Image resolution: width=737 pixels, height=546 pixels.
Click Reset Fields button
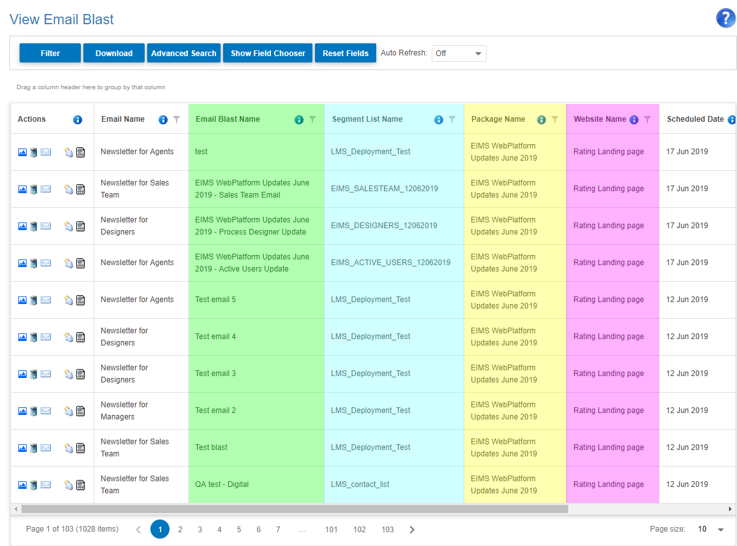(345, 53)
